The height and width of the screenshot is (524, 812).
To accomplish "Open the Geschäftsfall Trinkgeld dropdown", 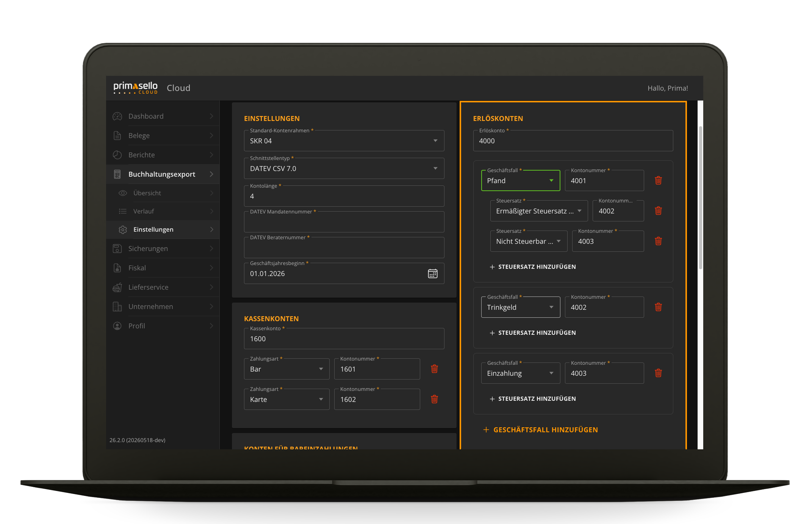I will (521, 307).
